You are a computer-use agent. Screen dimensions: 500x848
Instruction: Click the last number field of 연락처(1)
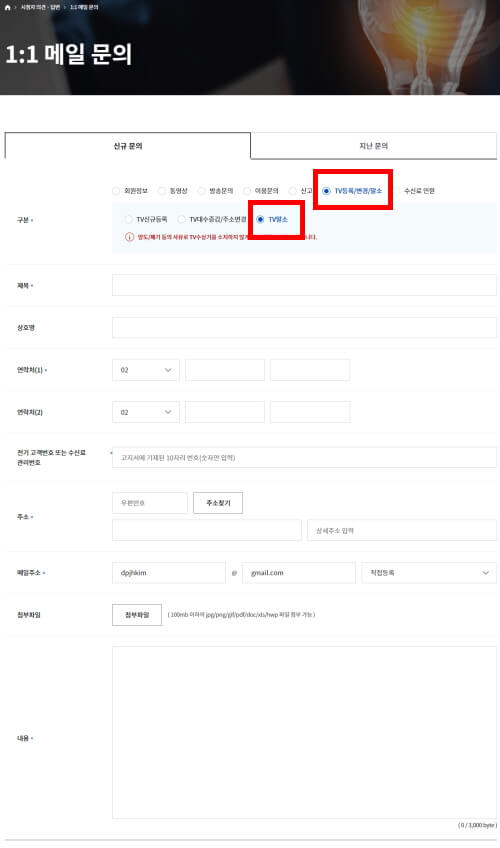(310, 370)
